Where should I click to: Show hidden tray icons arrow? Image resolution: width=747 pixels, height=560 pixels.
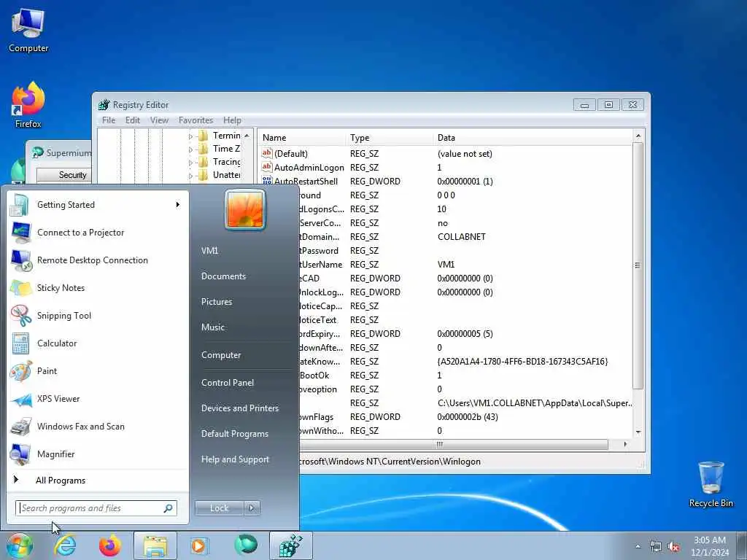coord(638,547)
